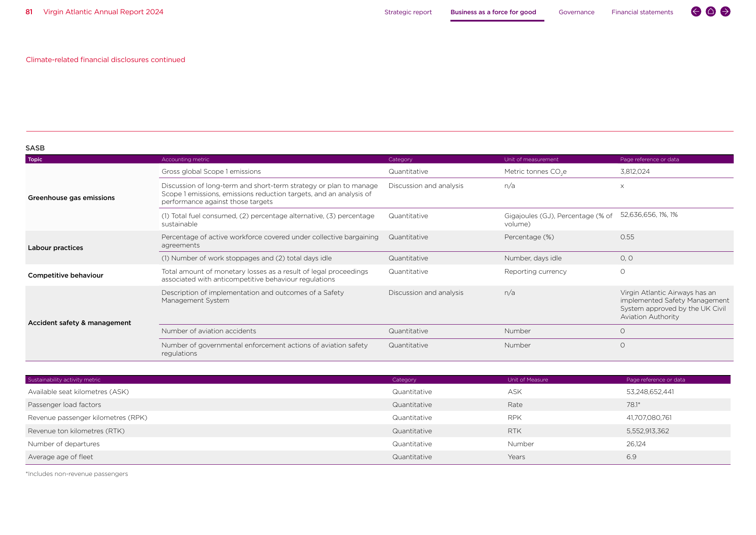
Task: Click the home icon in header
Action: pos(711,12)
